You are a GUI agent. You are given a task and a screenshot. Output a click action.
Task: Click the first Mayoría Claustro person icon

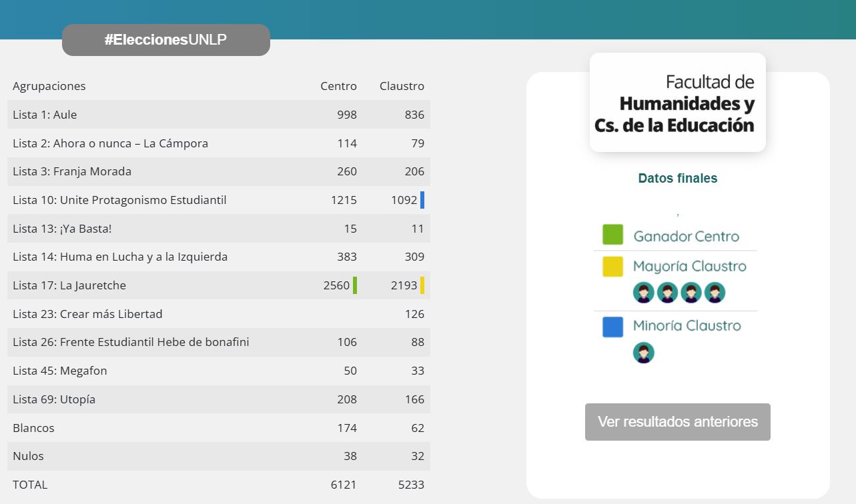click(x=644, y=292)
